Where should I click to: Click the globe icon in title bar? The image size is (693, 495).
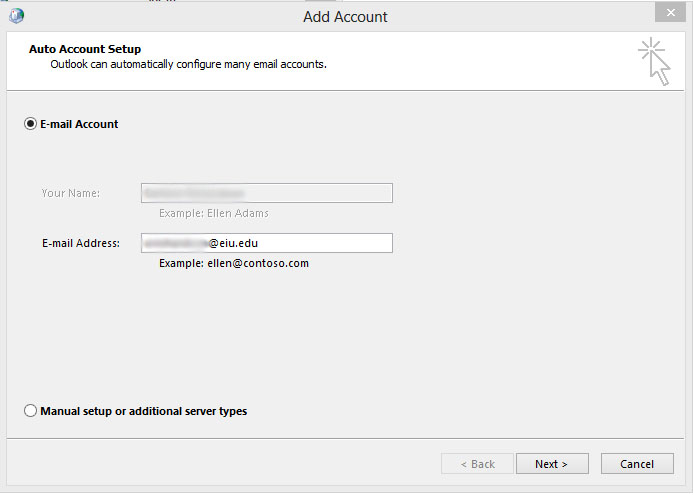click(x=16, y=15)
